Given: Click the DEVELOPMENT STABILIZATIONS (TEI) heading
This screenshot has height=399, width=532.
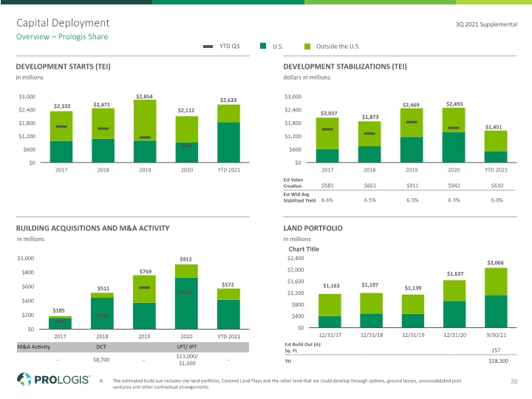Looking at the screenshot, I should [x=345, y=66].
